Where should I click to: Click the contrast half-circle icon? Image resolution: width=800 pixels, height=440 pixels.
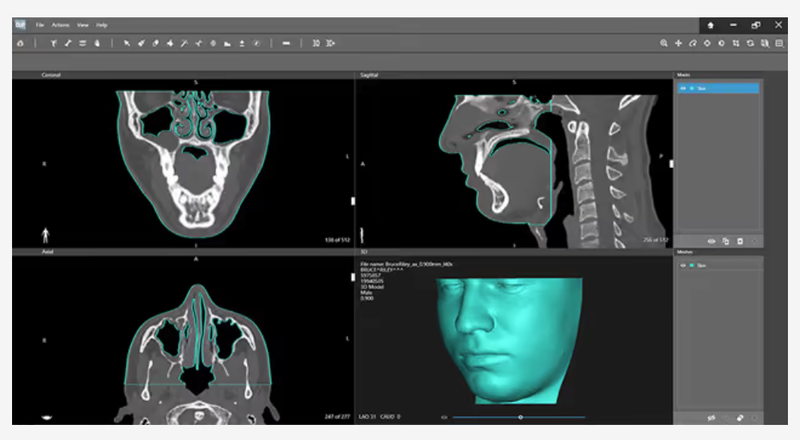721,43
